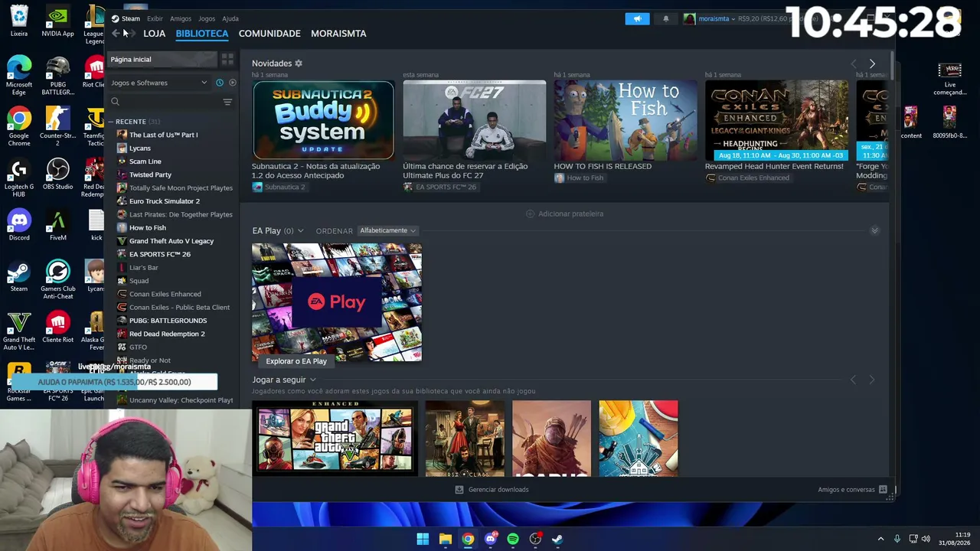Collapse the RECENTE category in the sidebar
Image resolution: width=980 pixels, height=551 pixels.
click(111, 122)
